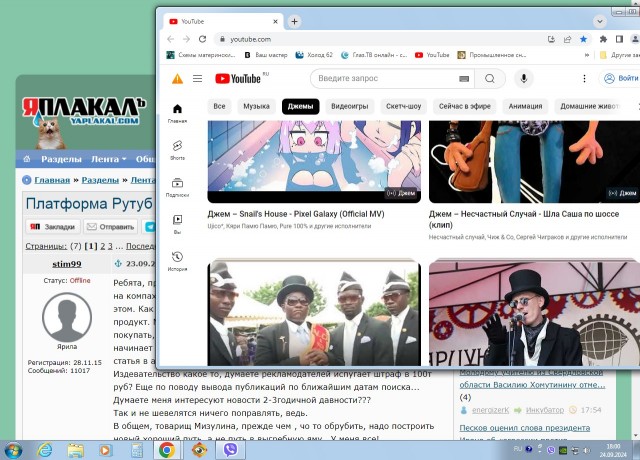
Task: Toggle Chrome side panel icon
Action: coord(620,39)
